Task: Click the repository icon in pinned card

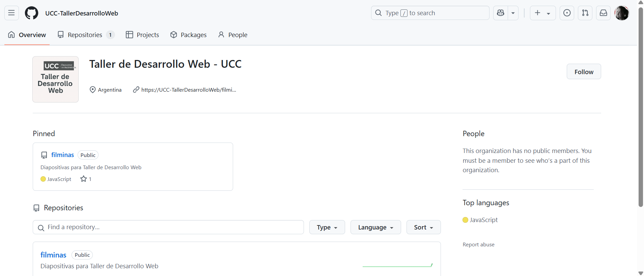Action: [x=44, y=155]
